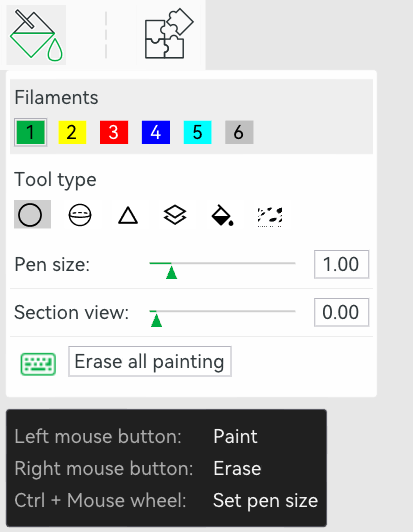Viewport: 413px width, 532px height.
Task: Pick gray filament 6
Action: tap(239, 132)
